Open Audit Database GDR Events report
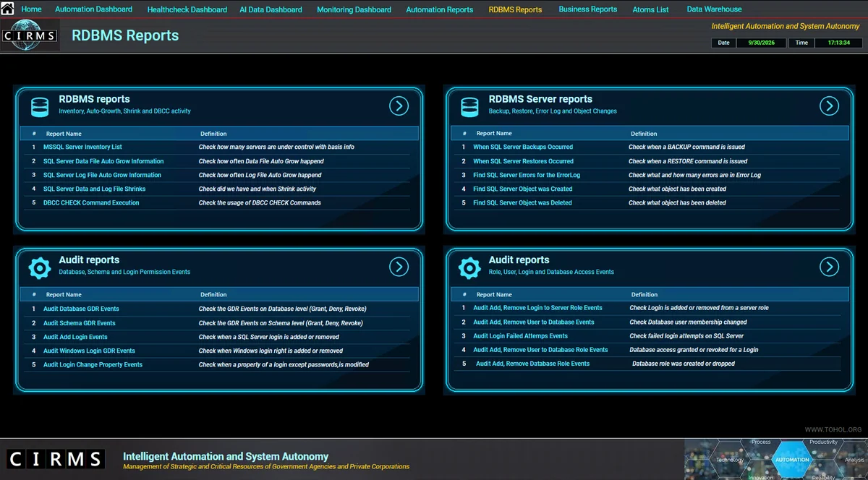 coord(81,309)
